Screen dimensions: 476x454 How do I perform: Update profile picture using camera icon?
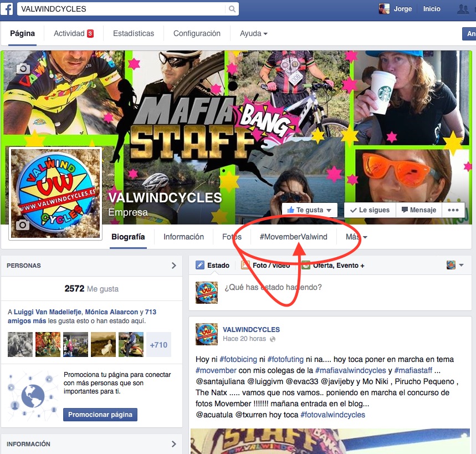pyautogui.click(x=23, y=225)
